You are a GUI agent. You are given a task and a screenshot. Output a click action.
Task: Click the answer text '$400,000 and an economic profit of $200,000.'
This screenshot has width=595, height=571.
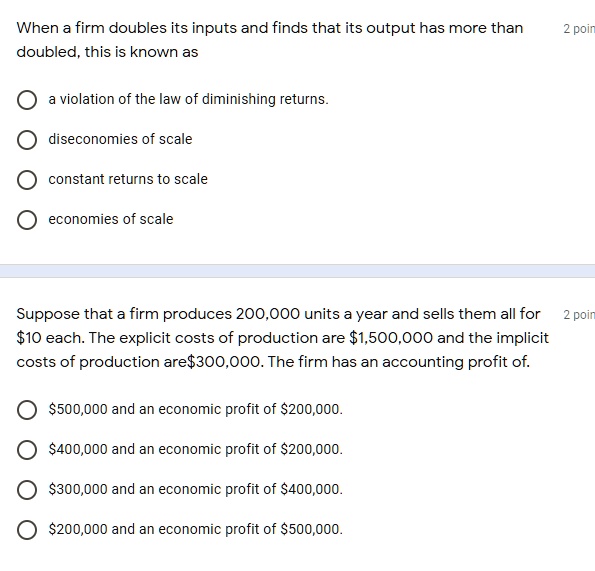point(195,449)
